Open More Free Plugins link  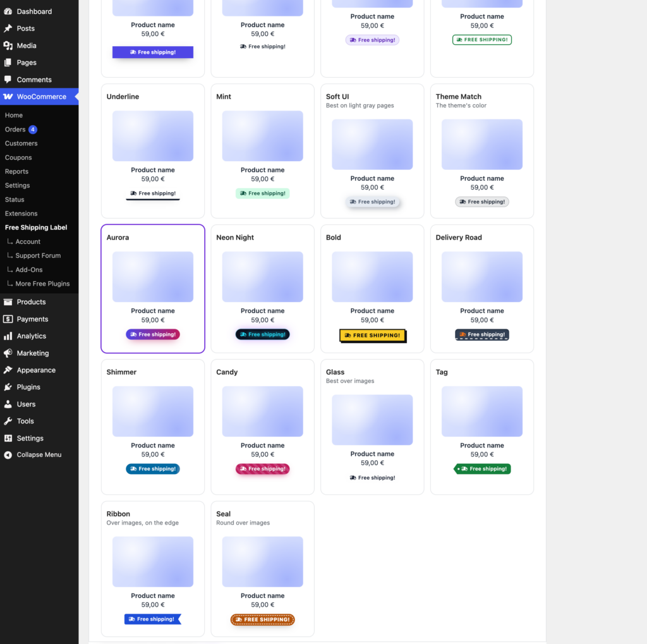tap(42, 284)
